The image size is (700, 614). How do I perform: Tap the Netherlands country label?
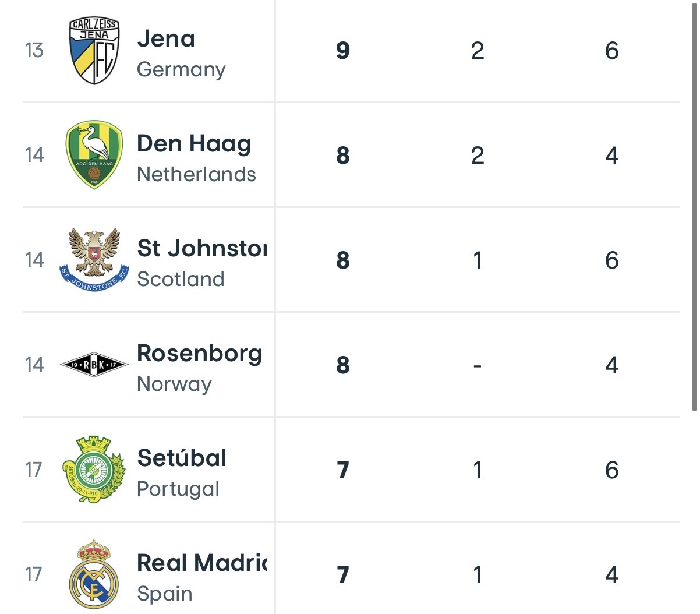tap(196, 174)
